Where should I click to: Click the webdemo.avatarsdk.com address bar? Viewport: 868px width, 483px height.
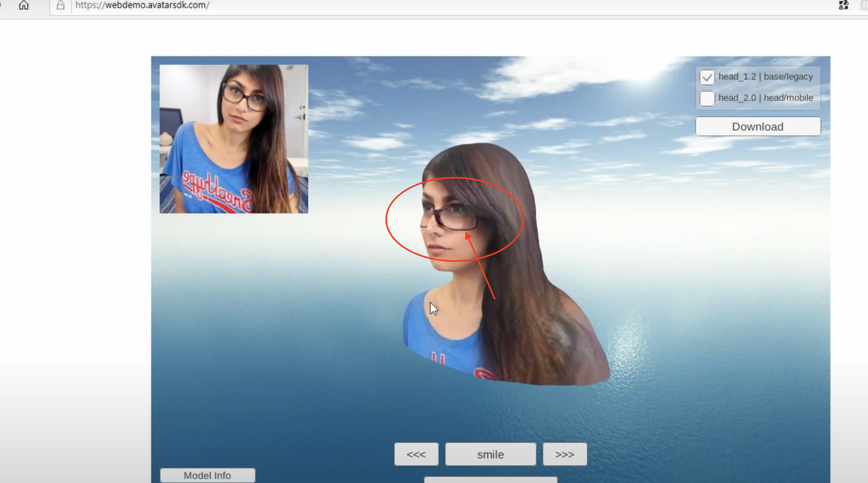pos(142,5)
